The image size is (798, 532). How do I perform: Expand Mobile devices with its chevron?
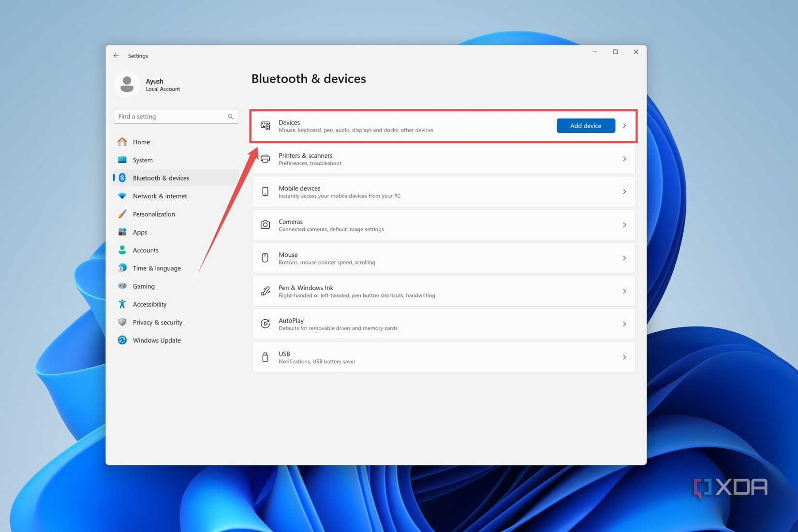pos(624,192)
